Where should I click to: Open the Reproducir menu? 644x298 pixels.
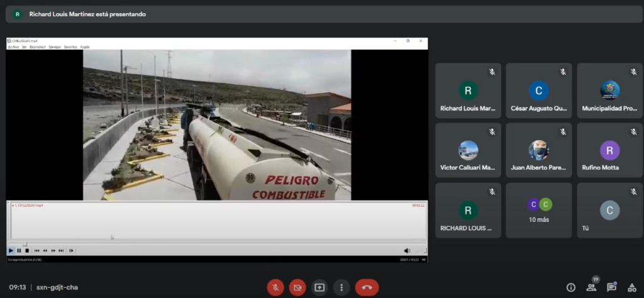coord(38,47)
